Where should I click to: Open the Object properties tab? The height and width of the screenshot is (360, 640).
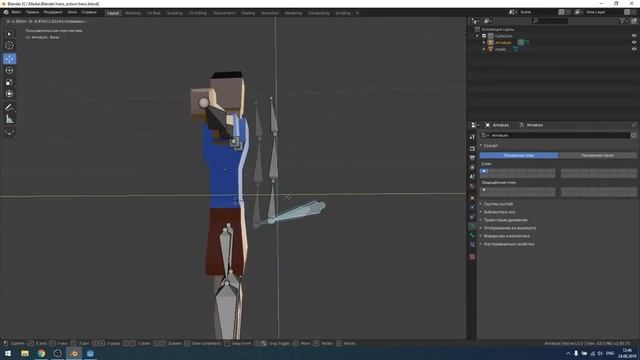coord(472,198)
